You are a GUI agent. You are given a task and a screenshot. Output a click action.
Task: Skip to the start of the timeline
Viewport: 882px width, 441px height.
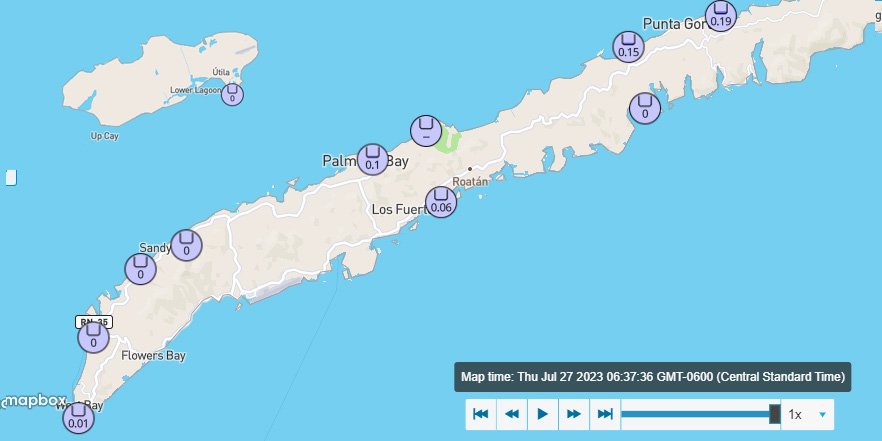[x=480, y=414]
